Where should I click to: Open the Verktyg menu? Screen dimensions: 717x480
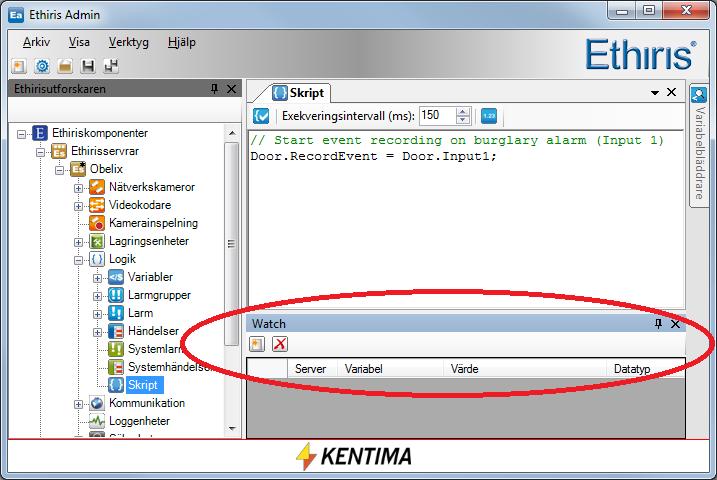128,42
